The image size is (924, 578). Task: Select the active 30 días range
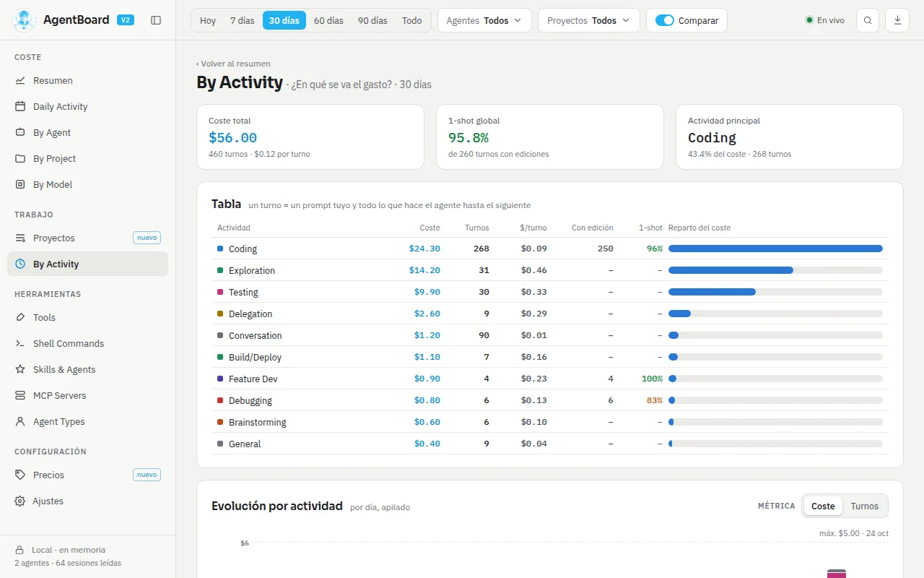click(284, 20)
